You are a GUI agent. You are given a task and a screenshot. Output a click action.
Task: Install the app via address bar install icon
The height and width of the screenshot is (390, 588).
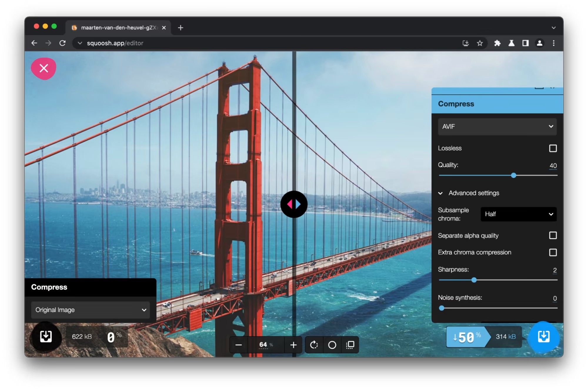(x=465, y=43)
